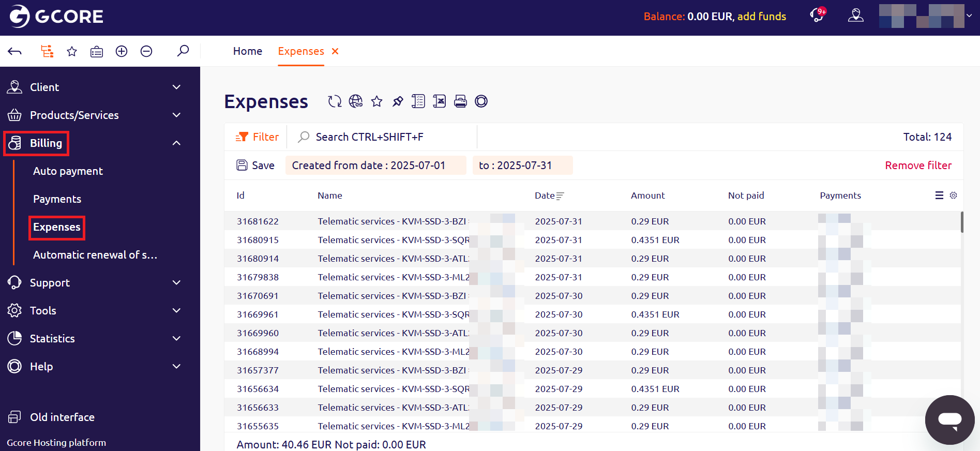Expand the Tools menu section

(x=176, y=310)
